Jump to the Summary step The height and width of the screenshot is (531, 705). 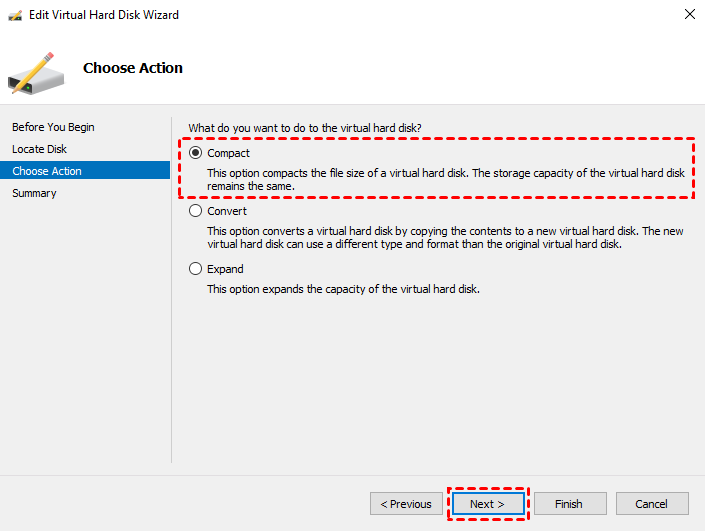[x=34, y=193]
